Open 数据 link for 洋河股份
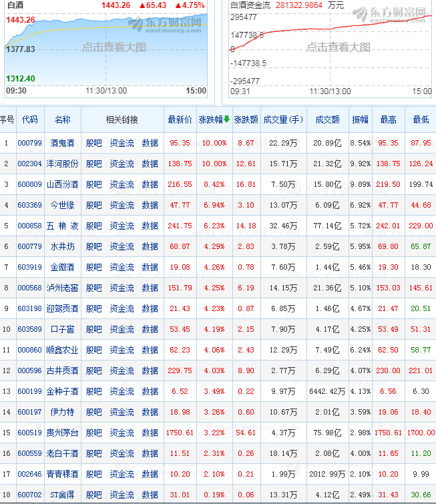This screenshot has height=504, width=436. coord(150,164)
